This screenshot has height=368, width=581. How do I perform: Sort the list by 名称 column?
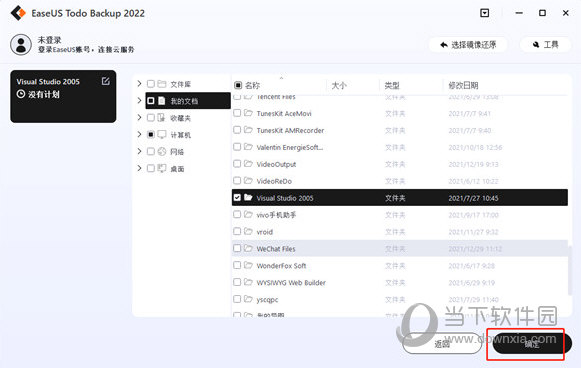(252, 86)
